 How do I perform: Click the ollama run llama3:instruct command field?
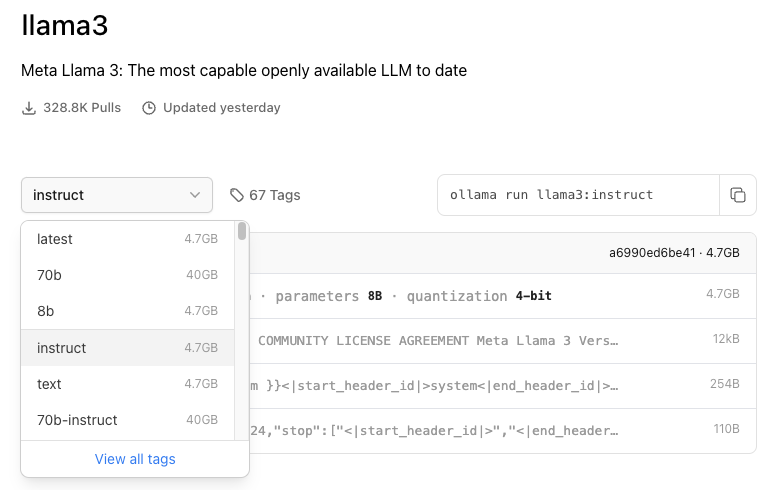click(x=578, y=195)
